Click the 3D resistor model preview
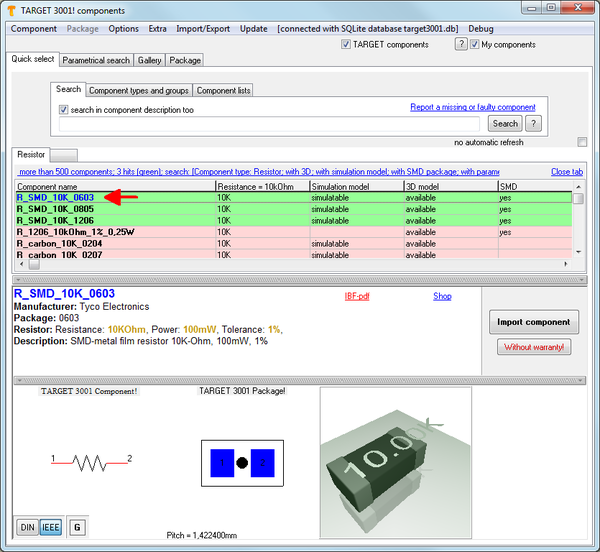 tap(395, 462)
